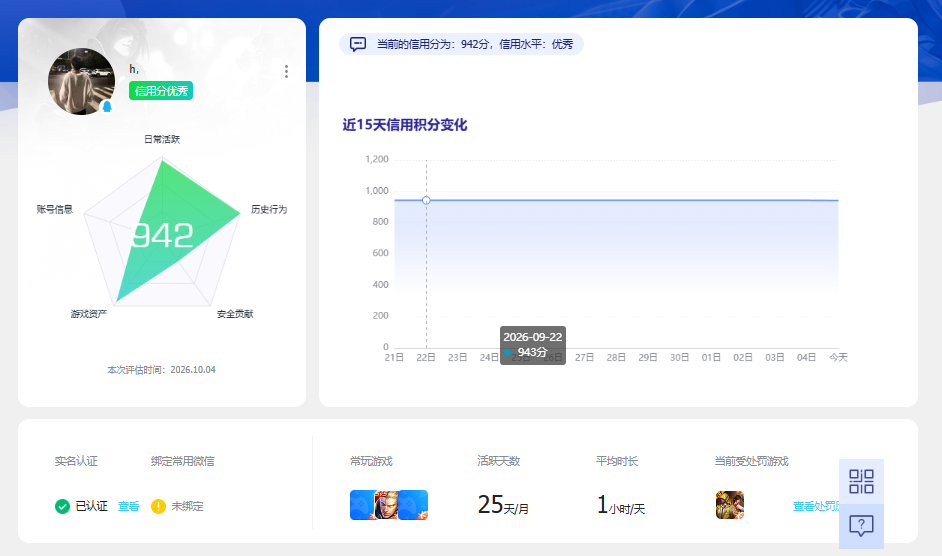
Task: Click the 近15天信用积分变化 heading
Action: pos(404,124)
